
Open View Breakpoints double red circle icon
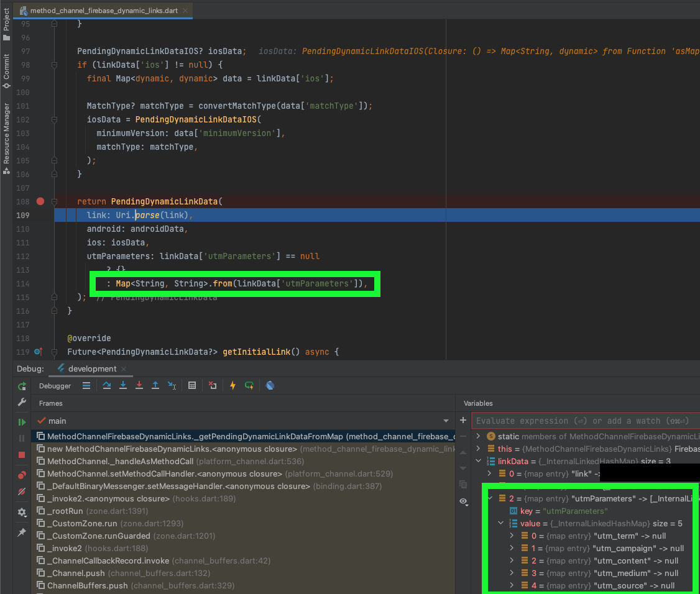pos(22,475)
